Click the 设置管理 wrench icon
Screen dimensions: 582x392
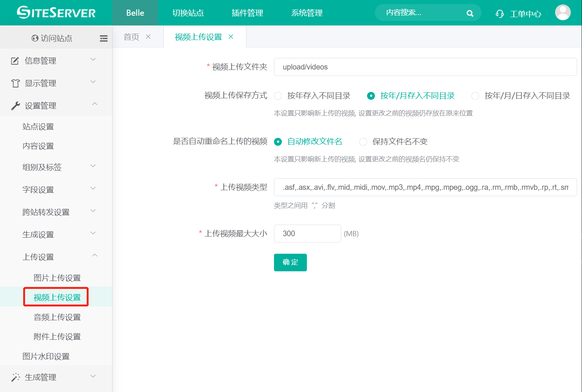[x=15, y=105]
